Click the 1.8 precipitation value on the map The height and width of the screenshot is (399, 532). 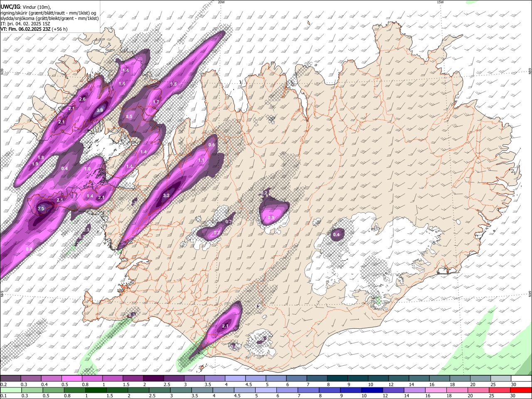tap(41, 158)
